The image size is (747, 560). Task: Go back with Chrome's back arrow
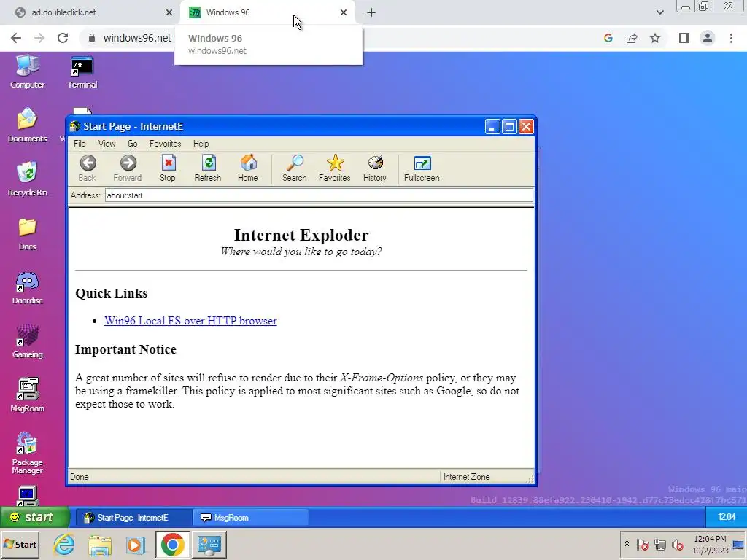(x=16, y=38)
